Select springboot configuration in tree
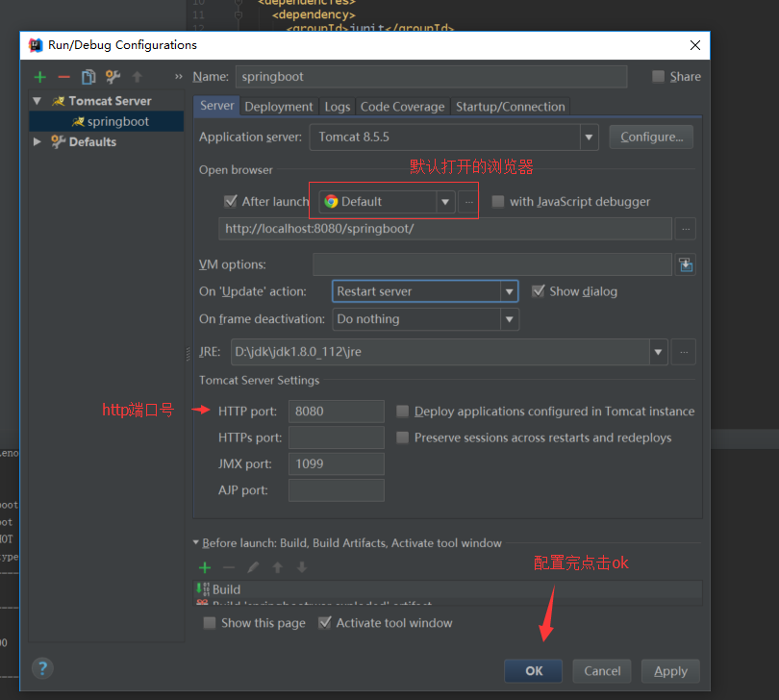This screenshot has height=700, width=779. (107, 122)
